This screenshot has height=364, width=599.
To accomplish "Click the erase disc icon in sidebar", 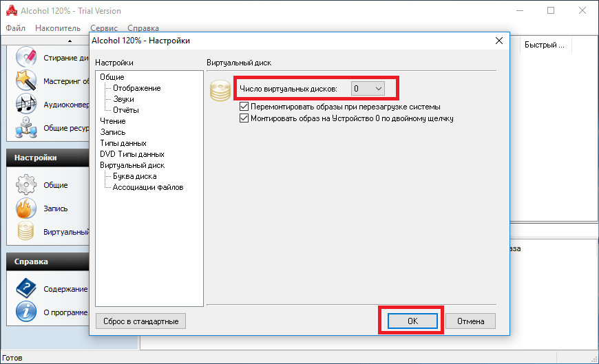I will click(x=26, y=57).
